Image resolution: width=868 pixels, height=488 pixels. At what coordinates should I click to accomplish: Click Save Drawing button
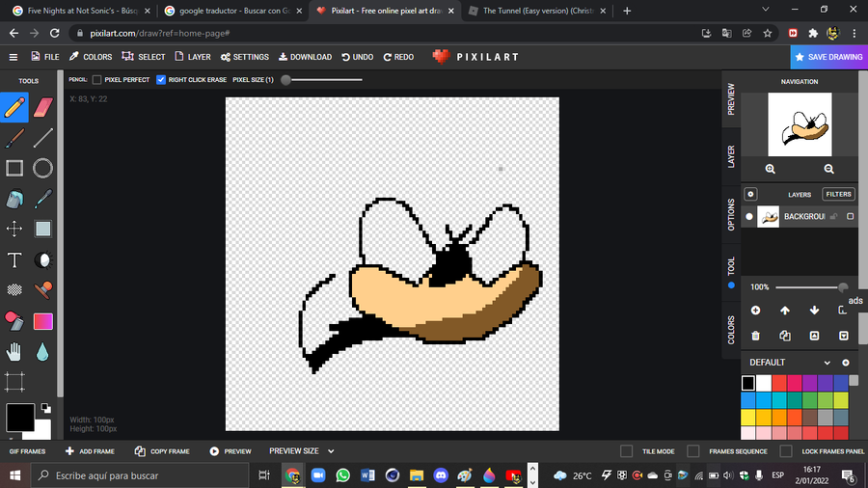(828, 57)
